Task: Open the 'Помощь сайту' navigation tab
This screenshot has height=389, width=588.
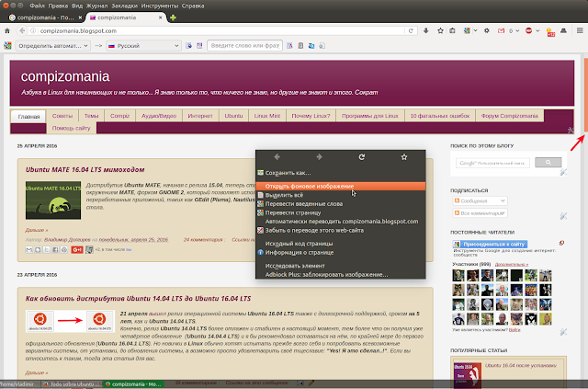Action: tap(72, 128)
